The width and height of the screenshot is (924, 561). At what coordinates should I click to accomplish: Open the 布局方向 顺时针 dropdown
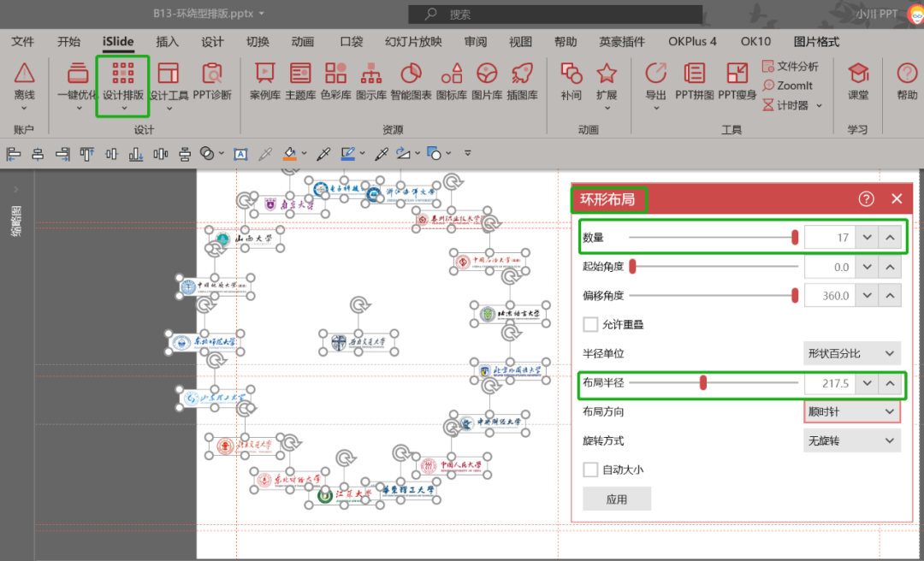[x=852, y=412]
